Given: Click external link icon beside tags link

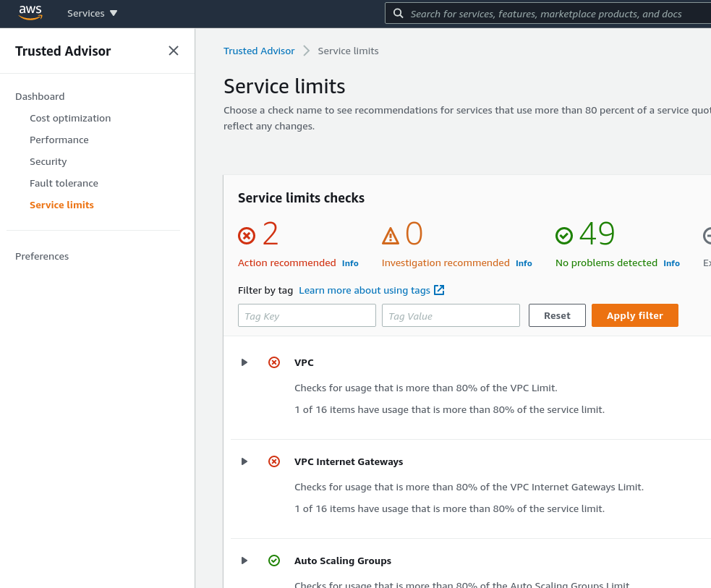Looking at the screenshot, I should [439, 290].
